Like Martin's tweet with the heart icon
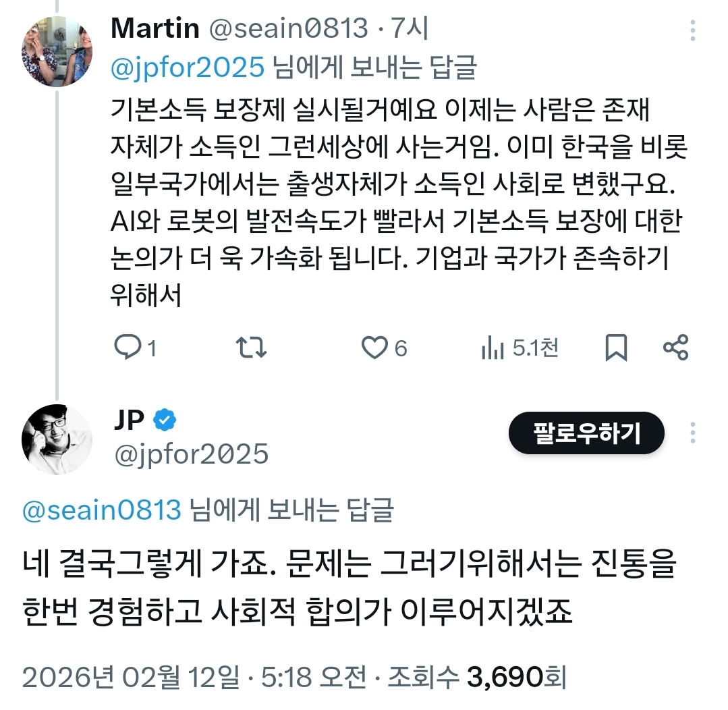728x710 pixels. pos(374,348)
